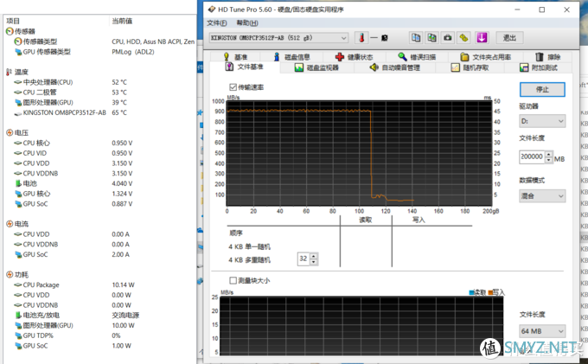The width and height of the screenshot is (588, 364).
Task: Click the yellow options tool icon in toolbar
Action: [x=463, y=38]
